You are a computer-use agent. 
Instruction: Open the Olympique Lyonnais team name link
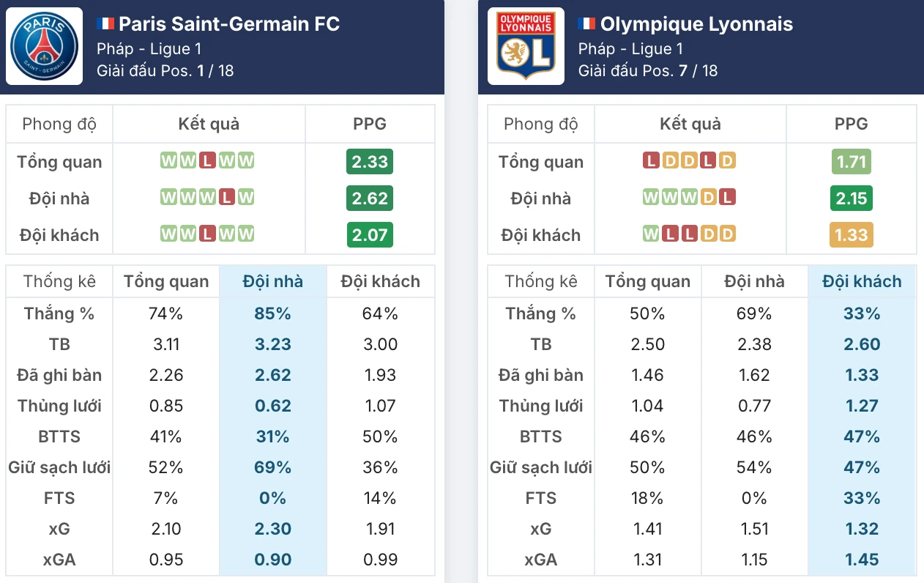pos(696,24)
